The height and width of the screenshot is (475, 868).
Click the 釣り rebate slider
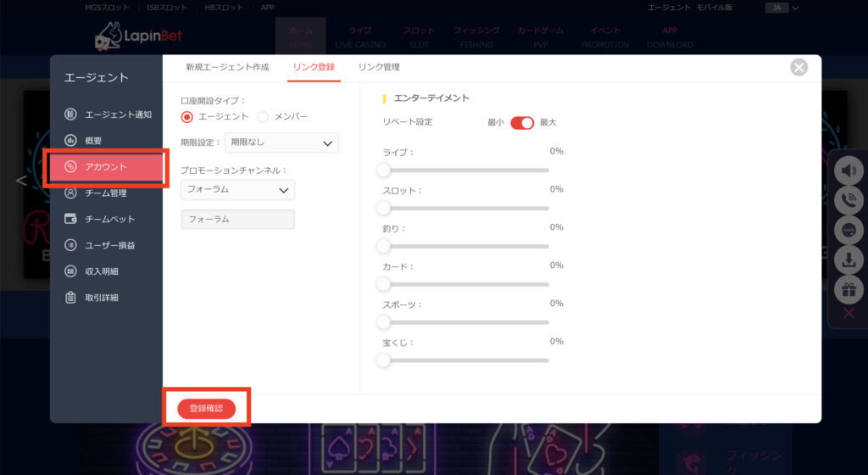click(465, 246)
